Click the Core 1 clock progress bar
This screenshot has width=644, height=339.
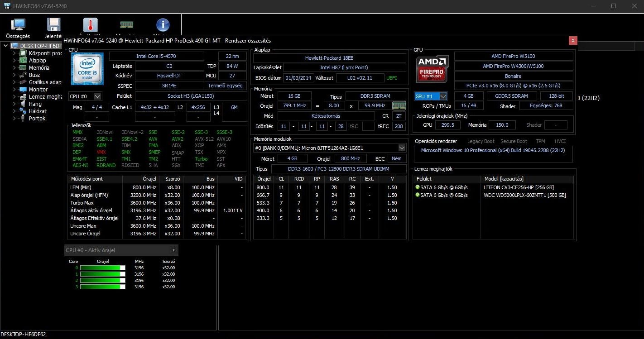tap(103, 274)
